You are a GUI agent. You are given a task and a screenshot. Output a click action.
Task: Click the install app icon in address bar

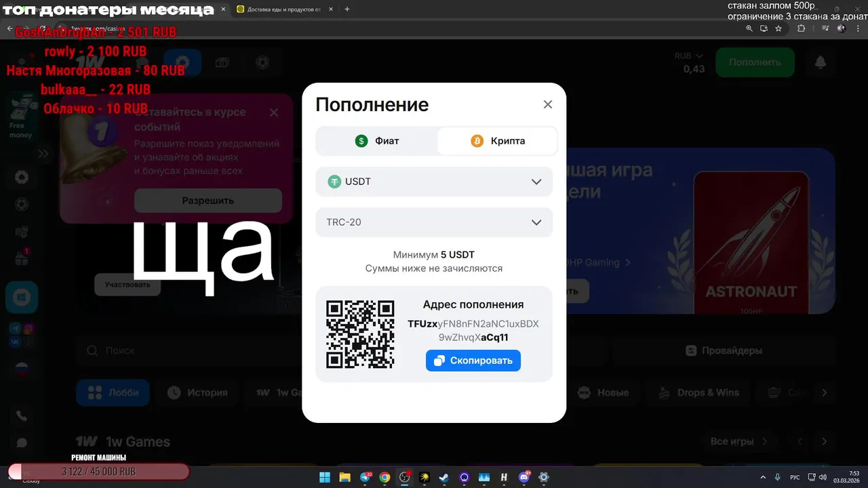[764, 28]
